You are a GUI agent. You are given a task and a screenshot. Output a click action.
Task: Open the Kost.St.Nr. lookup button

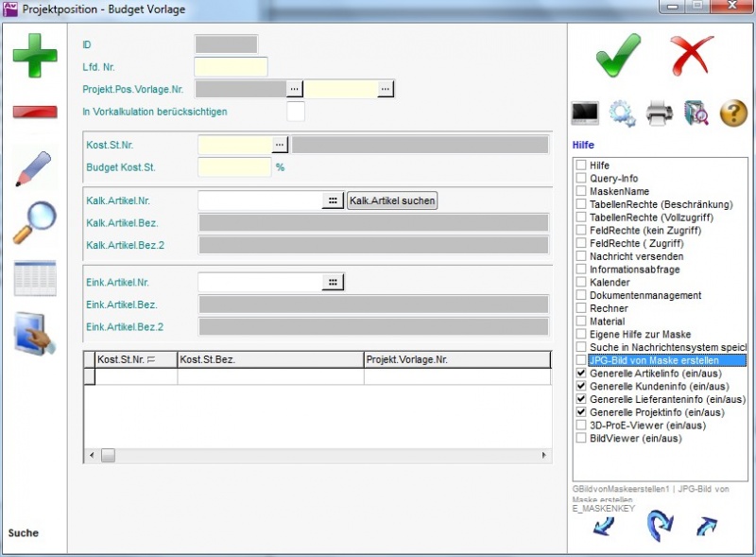280,145
